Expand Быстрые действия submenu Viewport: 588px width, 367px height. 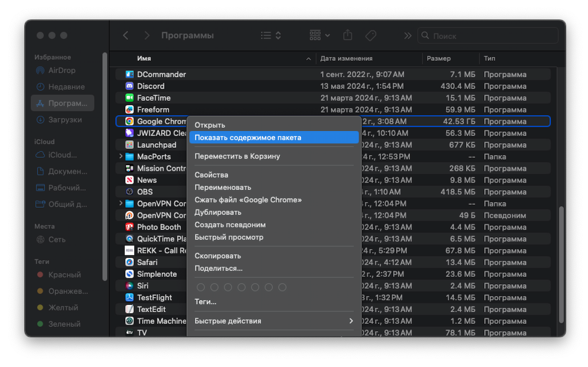[274, 321]
